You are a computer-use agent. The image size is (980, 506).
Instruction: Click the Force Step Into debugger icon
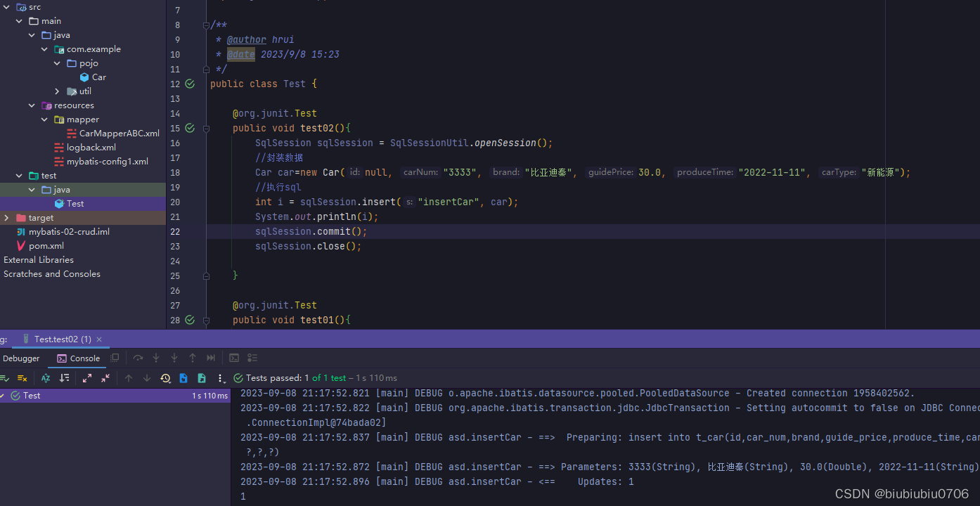tap(174, 358)
